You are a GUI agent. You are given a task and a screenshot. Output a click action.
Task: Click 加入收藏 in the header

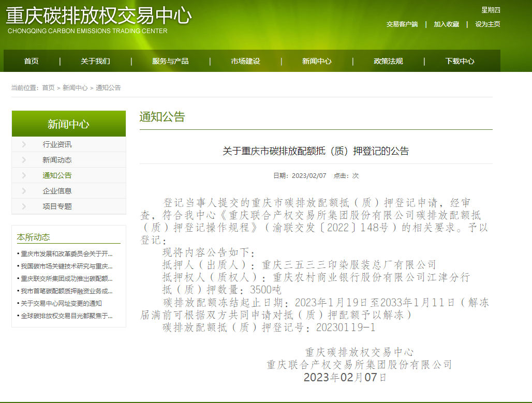(447, 24)
